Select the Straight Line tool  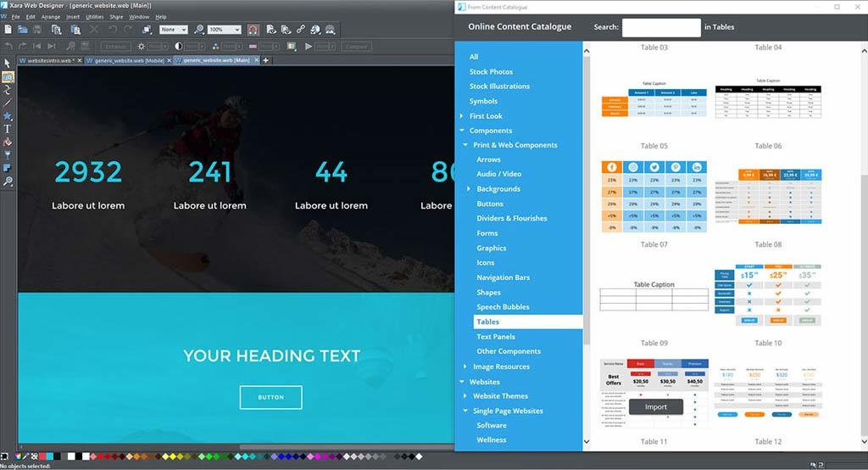(8, 103)
